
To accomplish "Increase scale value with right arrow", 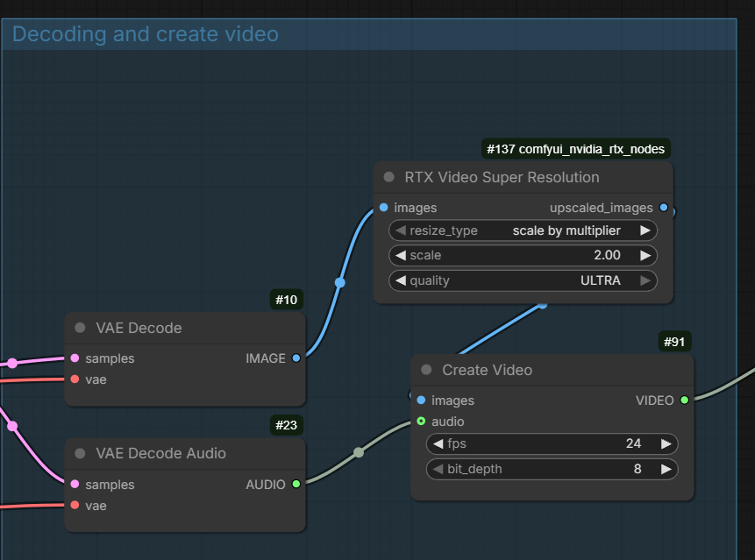I will [645, 256].
